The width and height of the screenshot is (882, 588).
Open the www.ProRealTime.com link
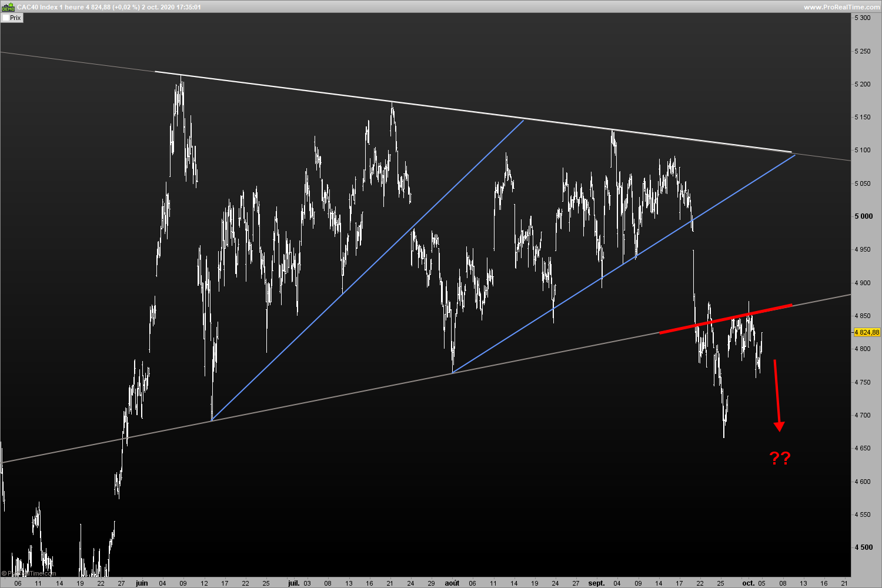pyautogui.click(x=841, y=7)
